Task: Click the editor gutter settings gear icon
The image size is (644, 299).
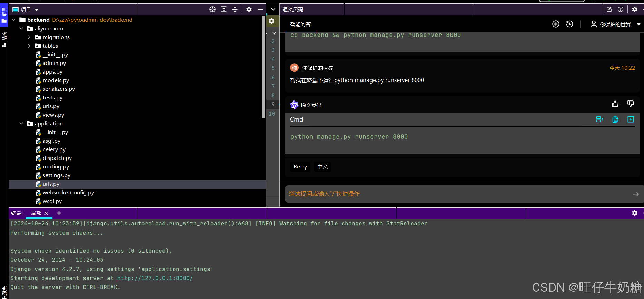Action: (271, 21)
